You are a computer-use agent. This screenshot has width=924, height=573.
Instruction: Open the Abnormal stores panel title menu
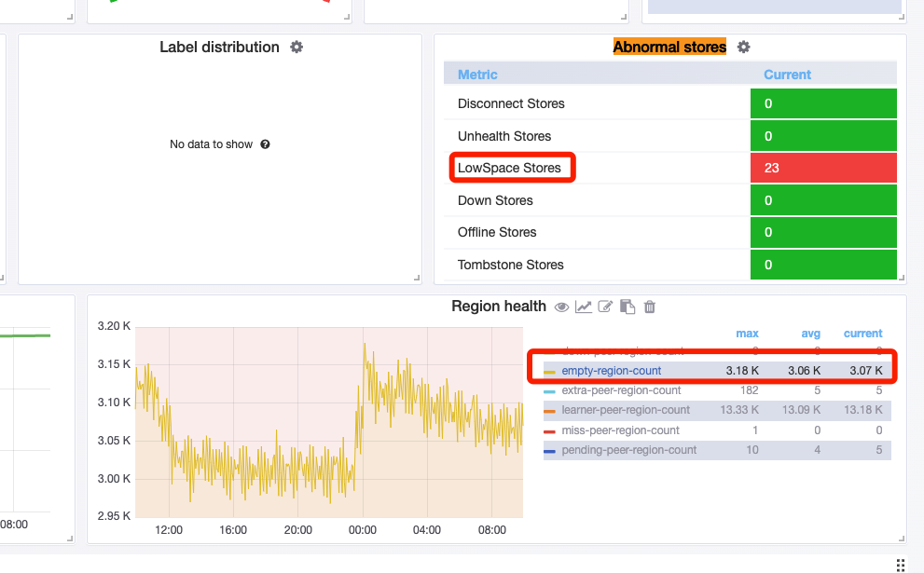[x=669, y=48]
